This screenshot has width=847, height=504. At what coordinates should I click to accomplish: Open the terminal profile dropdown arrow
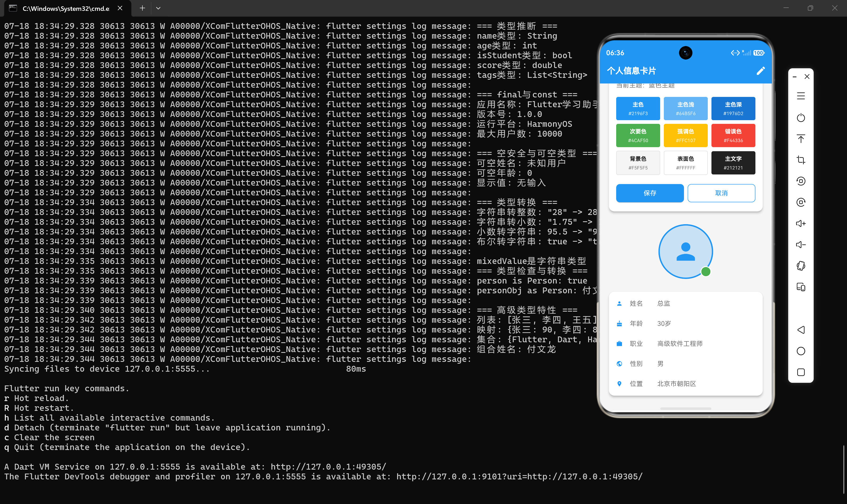[x=158, y=8]
